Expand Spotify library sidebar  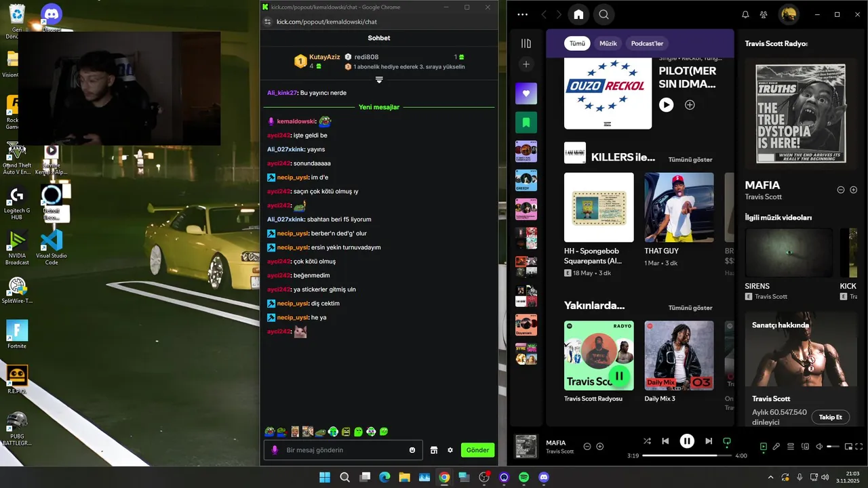click(526, 43)
